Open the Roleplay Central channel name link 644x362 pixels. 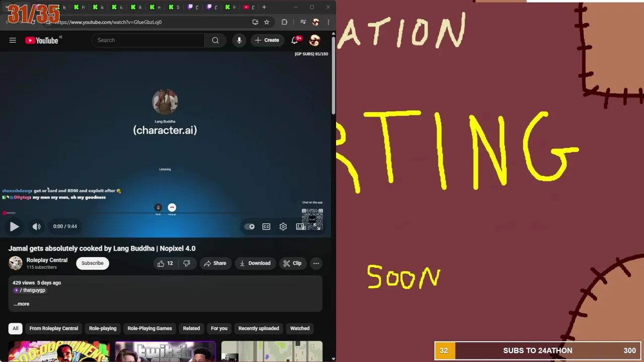(x=47, y=260)
